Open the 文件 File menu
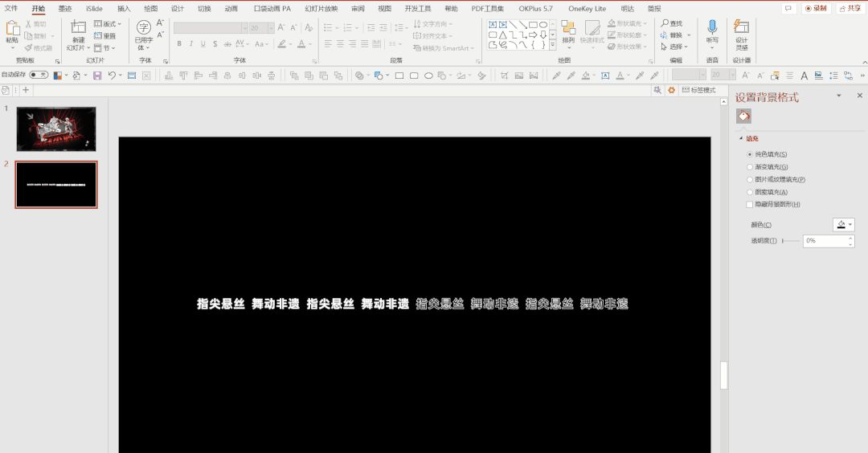This screenshot has width=868, height=453. coord(11,8)
